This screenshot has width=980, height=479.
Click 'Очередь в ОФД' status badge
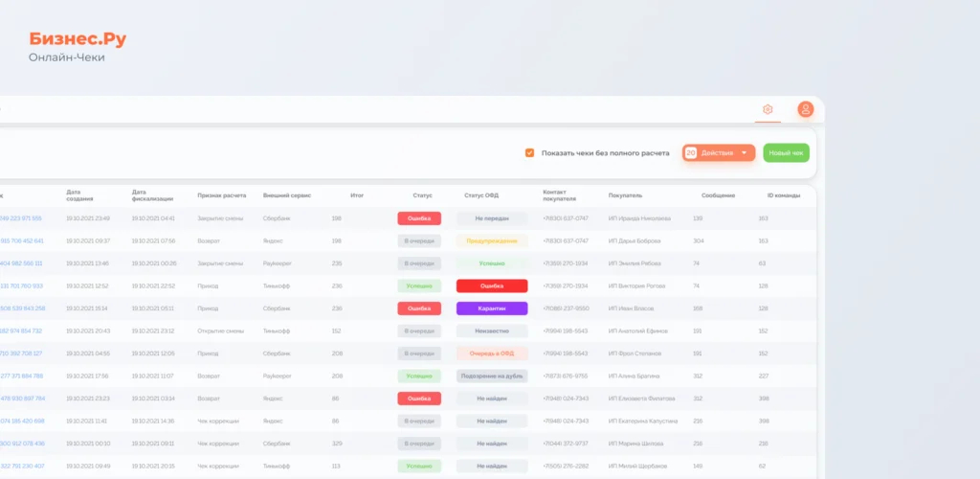tap(492, 354)
